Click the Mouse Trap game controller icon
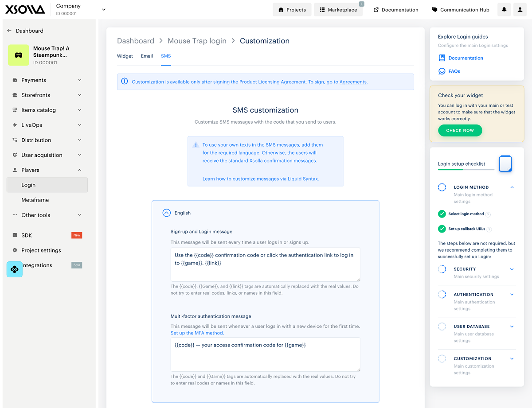The height and width of the screenshot is (408, 532). click(x=19, y=55)
